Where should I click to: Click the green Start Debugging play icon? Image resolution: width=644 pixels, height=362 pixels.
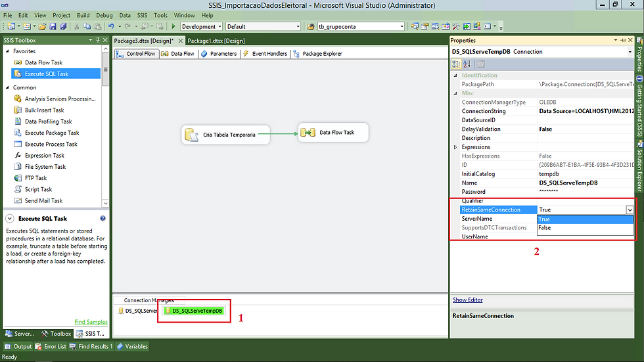(173, 26)
